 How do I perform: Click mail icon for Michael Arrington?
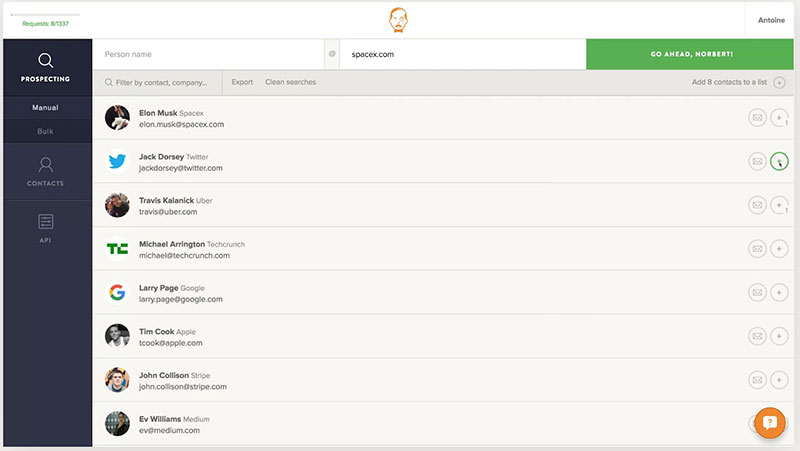(757, 248)
